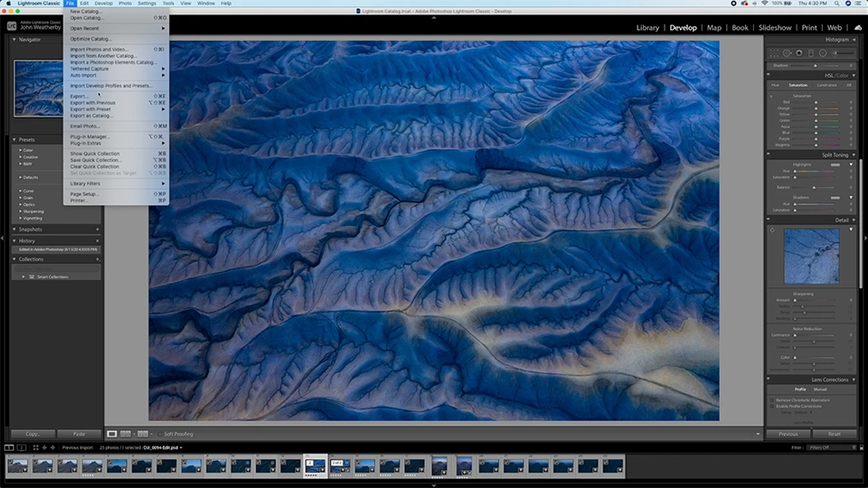Go forward with the filmstrip right arrow
This screenshot has height=488, width=868.
click(52, 447)
